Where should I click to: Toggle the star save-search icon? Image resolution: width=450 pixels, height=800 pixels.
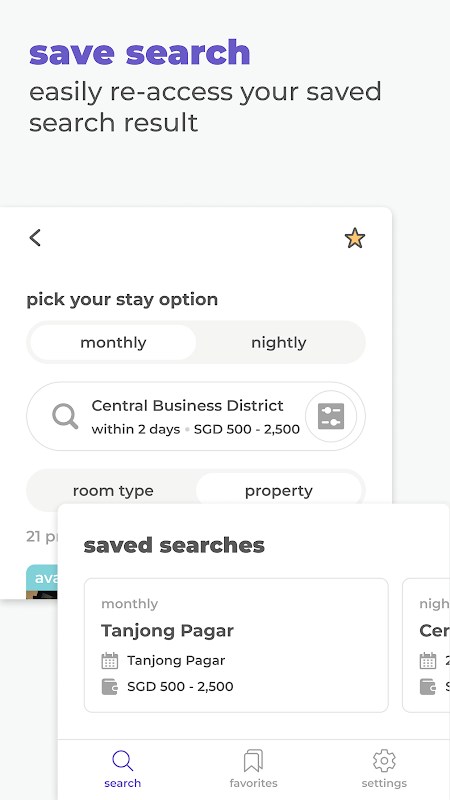(355, 238)
